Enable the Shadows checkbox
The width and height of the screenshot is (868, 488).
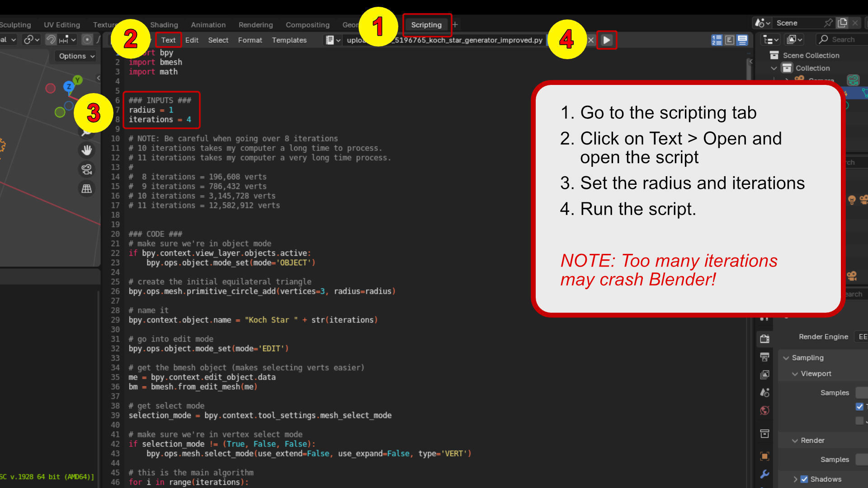[x=804, y=479]
